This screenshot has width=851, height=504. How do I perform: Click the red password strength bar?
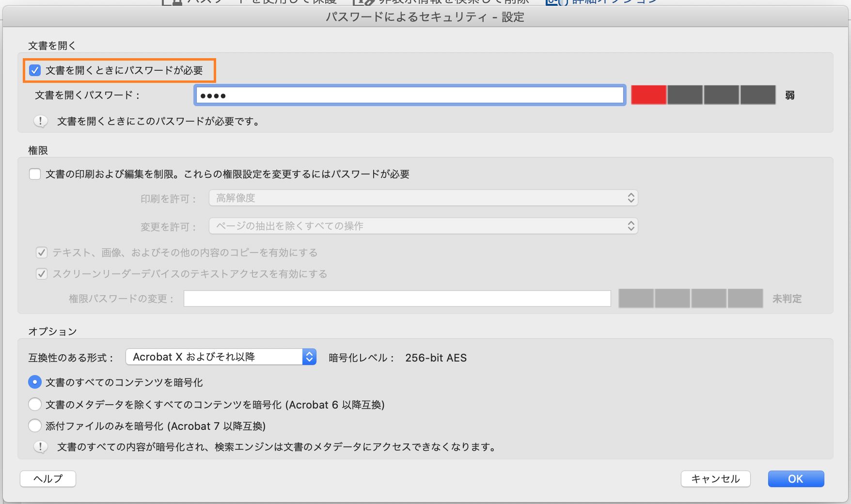point(648,95)
